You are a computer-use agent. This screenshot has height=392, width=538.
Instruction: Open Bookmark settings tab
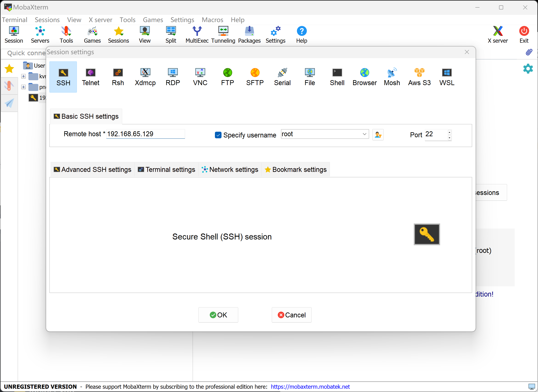tap(295, 170)
